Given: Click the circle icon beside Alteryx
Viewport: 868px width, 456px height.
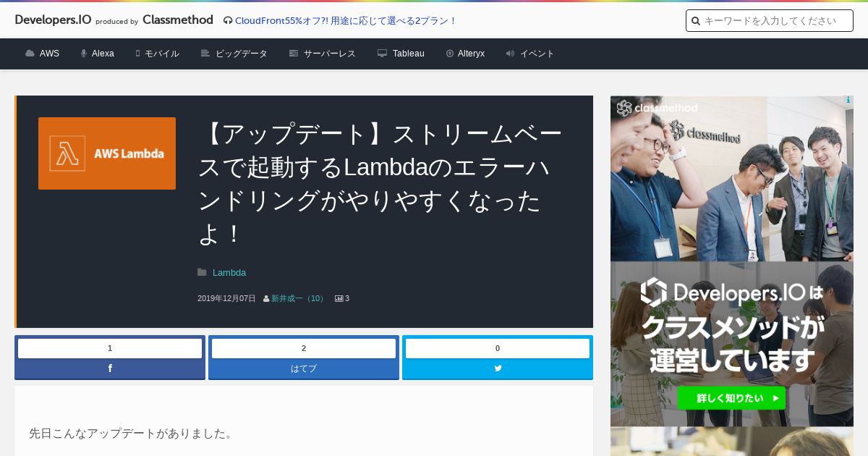Looking at the screenshot, I should click(x=450, y=54).
